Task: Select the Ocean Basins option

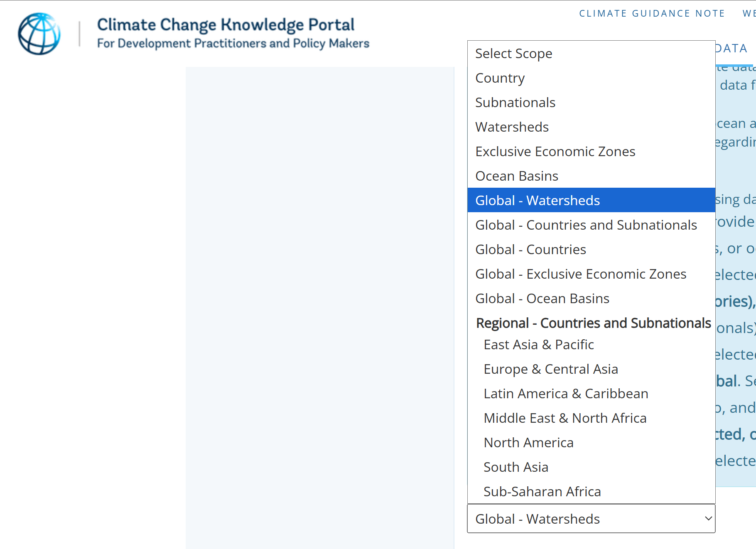Action: coord(516,176)
